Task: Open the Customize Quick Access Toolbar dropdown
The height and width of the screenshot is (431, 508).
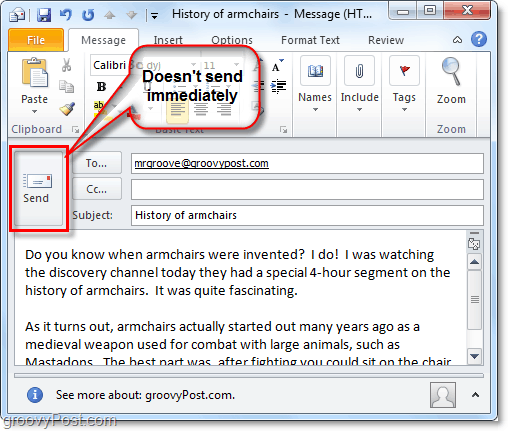Action: tap(154, 15)
